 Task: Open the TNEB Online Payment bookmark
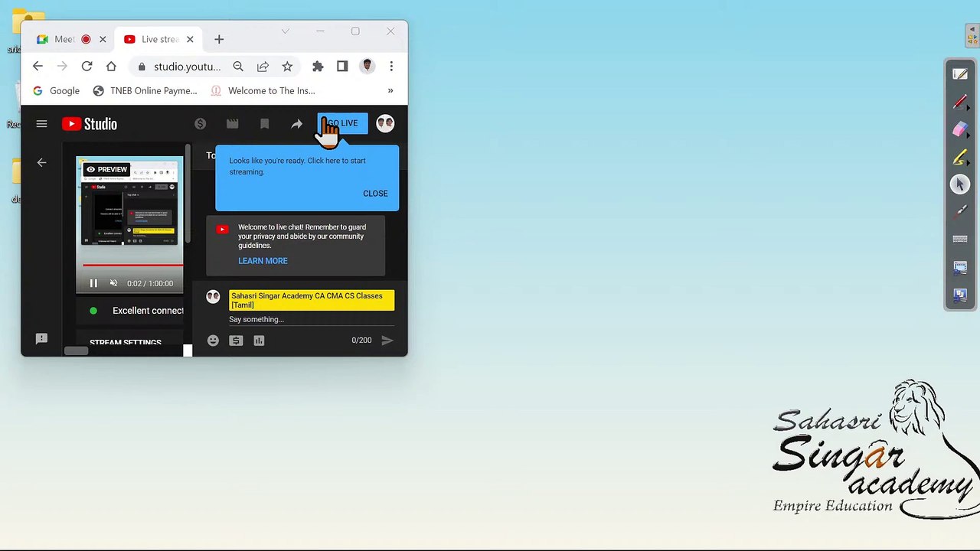(145, 90)
